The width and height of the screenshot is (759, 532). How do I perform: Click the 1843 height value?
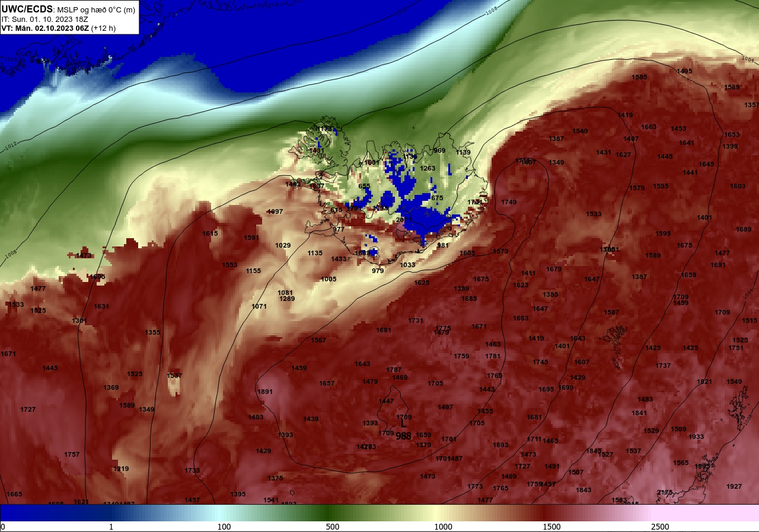583,490
